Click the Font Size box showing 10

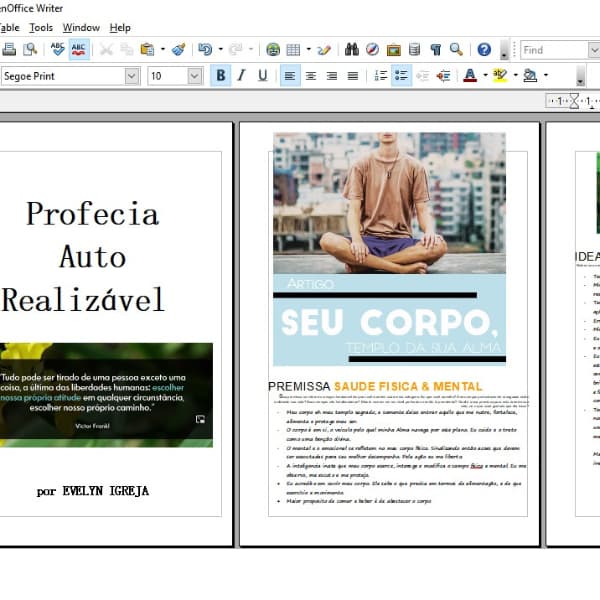click(167, 76)
